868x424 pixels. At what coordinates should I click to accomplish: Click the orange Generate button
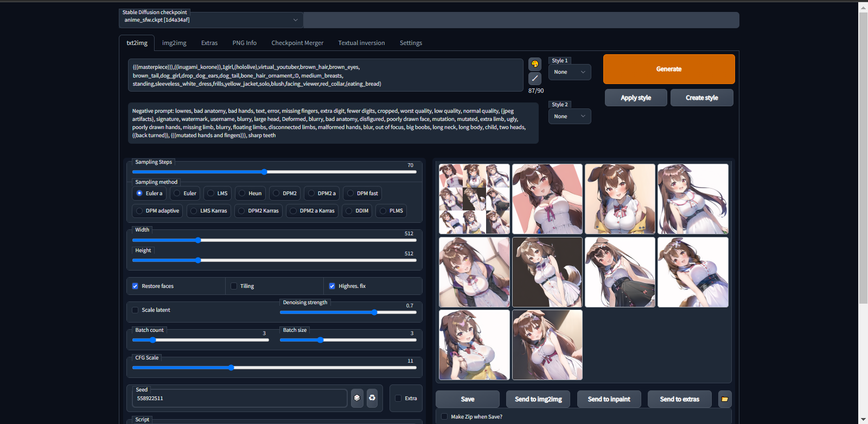coord(669,69)
